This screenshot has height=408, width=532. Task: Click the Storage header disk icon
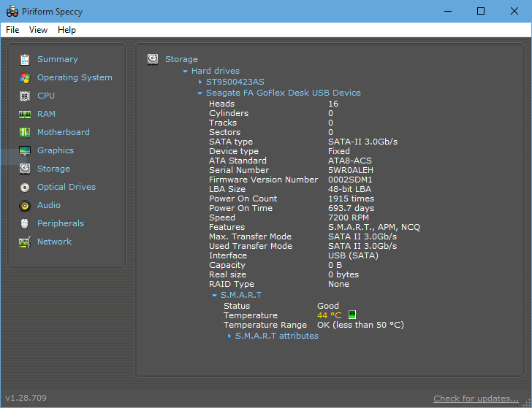153,59
